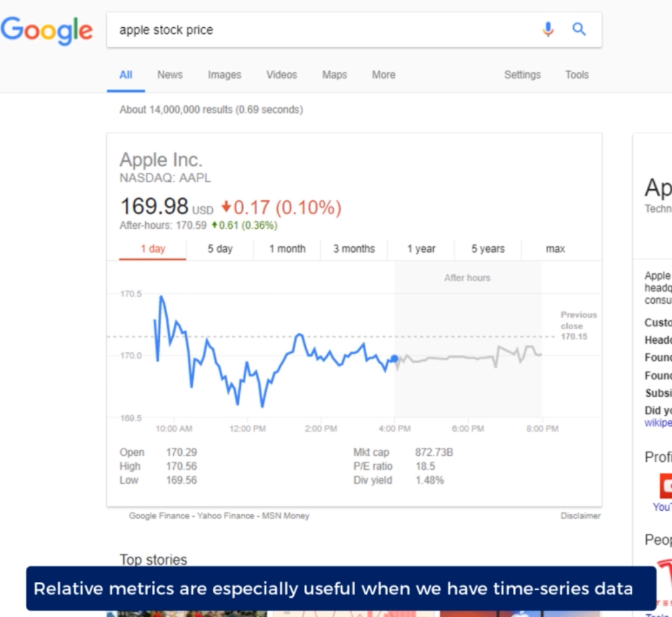Viewport: 672px width, 617px height.
Task: Expand the More search options menu
Action: pyautogui.click(x=383, y=75)
